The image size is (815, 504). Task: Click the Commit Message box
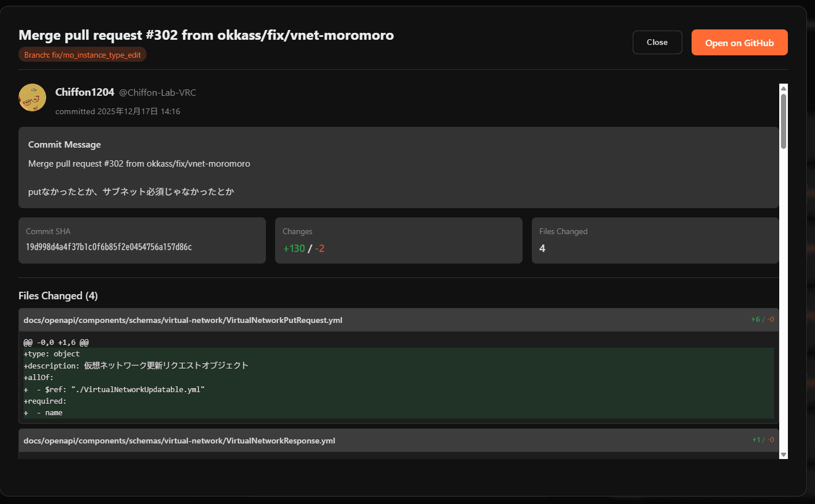(398, 167)
